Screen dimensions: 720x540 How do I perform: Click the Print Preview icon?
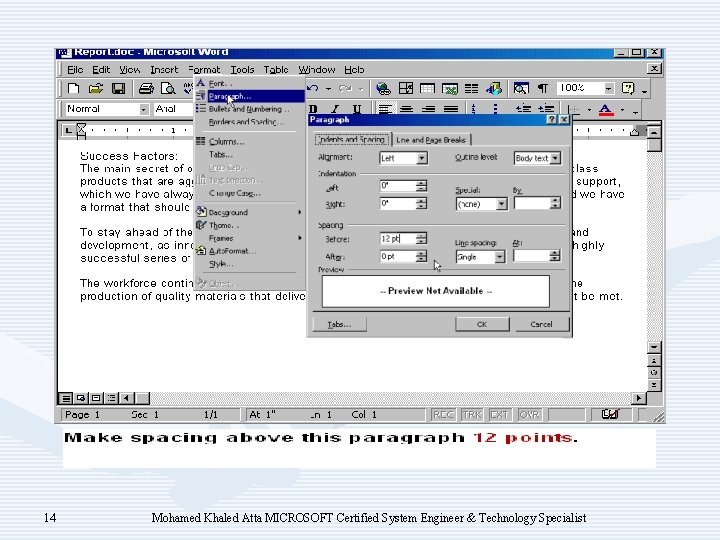pos(169,88)
